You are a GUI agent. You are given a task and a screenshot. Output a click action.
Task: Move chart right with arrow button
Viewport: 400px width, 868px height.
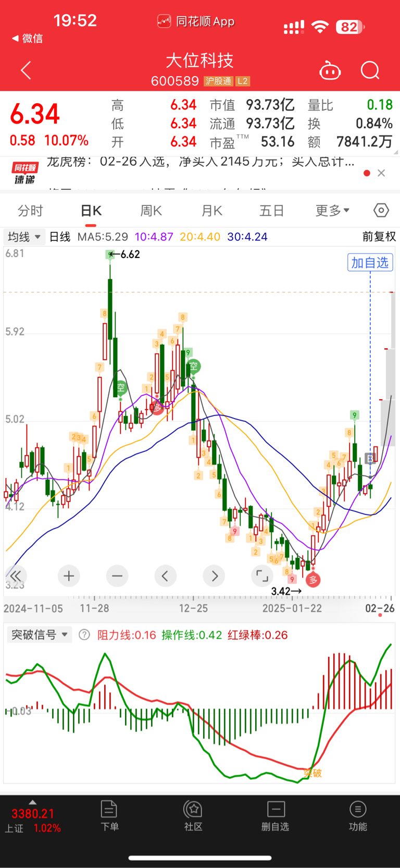pyautogui.click(x=214, y=576)
